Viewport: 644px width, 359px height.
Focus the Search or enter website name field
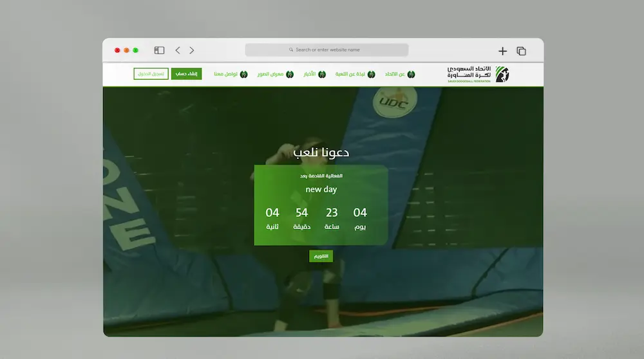click(x=327, y=50)
